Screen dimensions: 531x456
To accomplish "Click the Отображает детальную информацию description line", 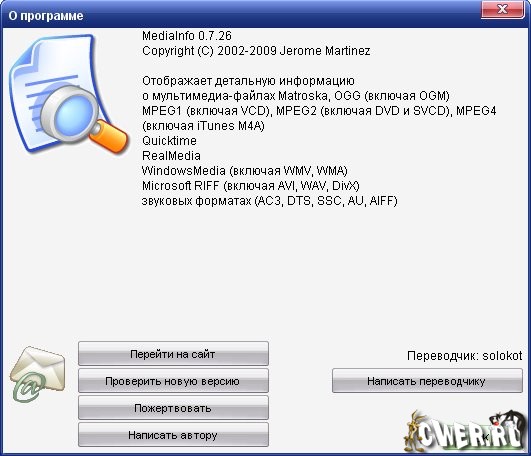I will click(x=248, y=81).
